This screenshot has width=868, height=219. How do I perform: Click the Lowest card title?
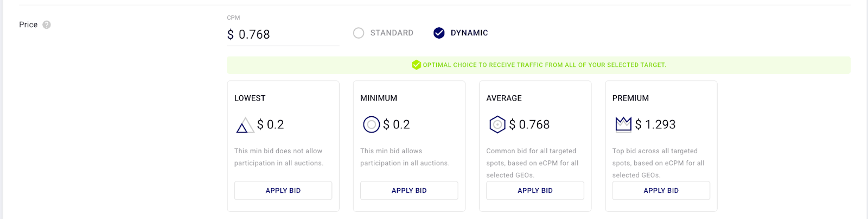[x=250, y=98]
